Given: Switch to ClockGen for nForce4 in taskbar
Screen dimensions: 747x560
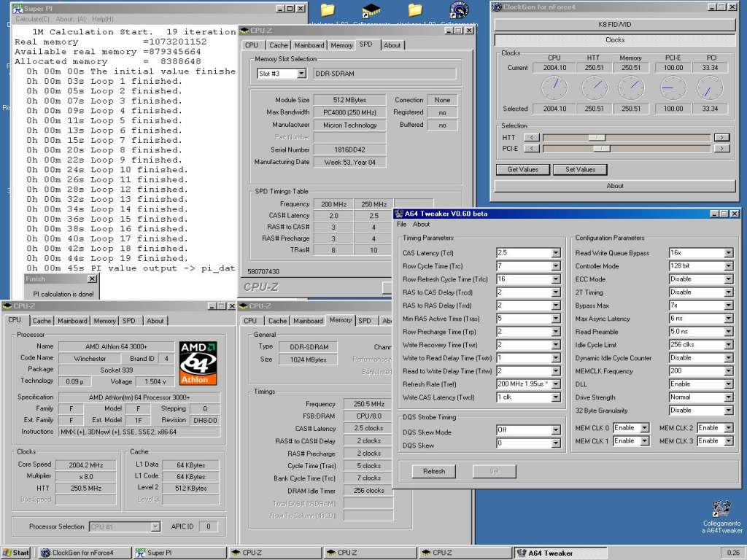Looking at the screenshot, I should pyautogui.click(x=85, y=553).
